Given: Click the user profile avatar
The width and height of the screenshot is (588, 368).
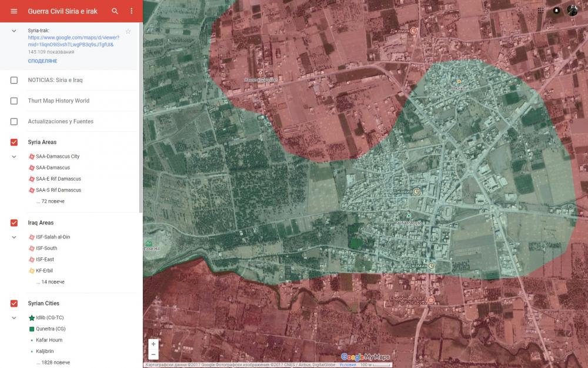Looking at the screenshot, I should pos(572,11).
